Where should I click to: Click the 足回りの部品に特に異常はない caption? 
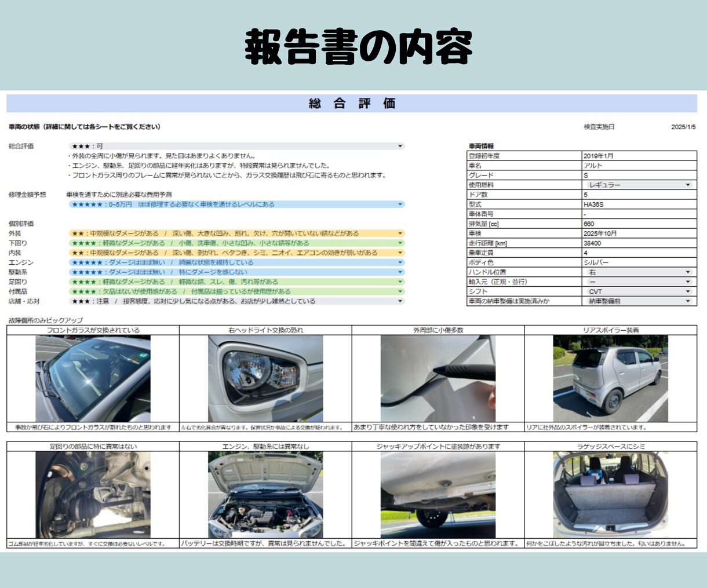(x=93, y=447)
